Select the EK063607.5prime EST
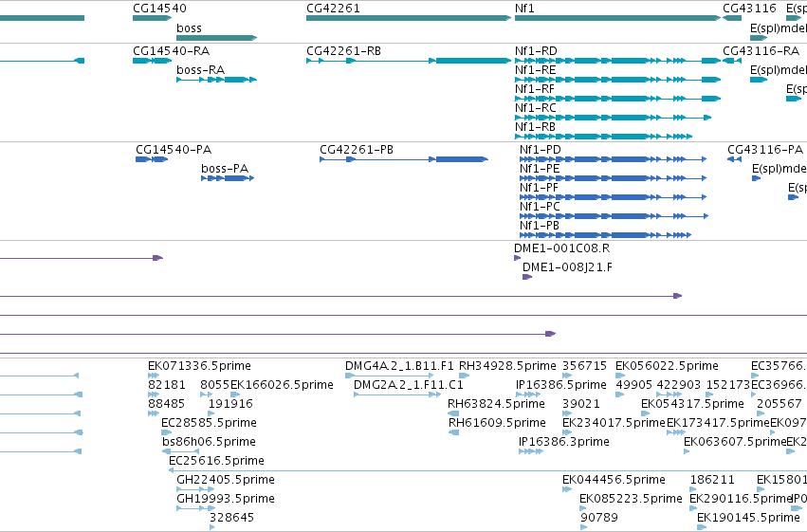The image size is (807, 532). pos(687,451)
